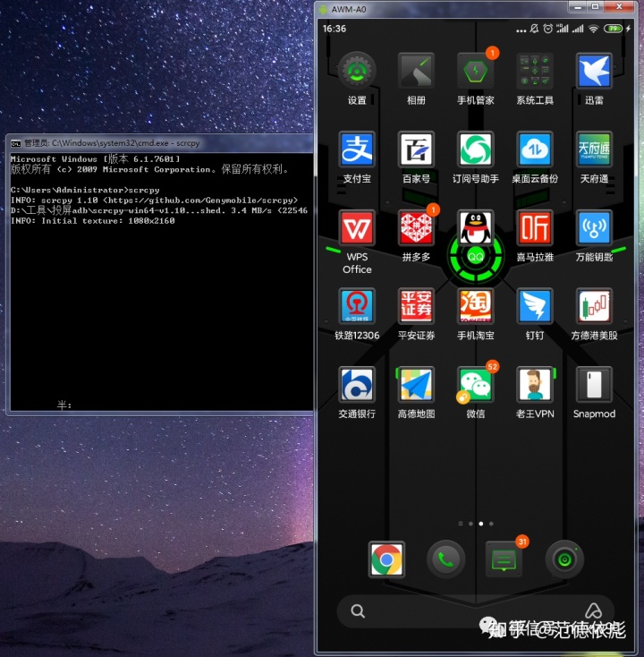Tap the alarm clock status icon

tap(547, 29)
